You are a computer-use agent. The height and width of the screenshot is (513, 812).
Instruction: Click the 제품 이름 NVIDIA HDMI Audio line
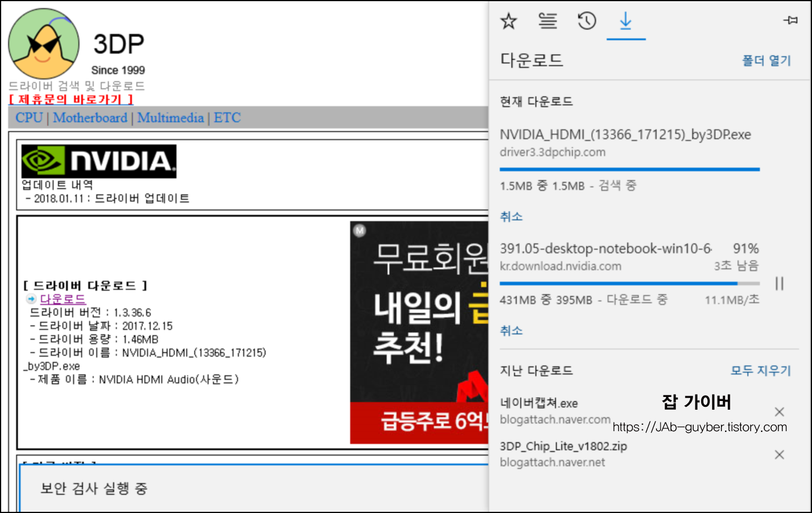pos(134,380)
